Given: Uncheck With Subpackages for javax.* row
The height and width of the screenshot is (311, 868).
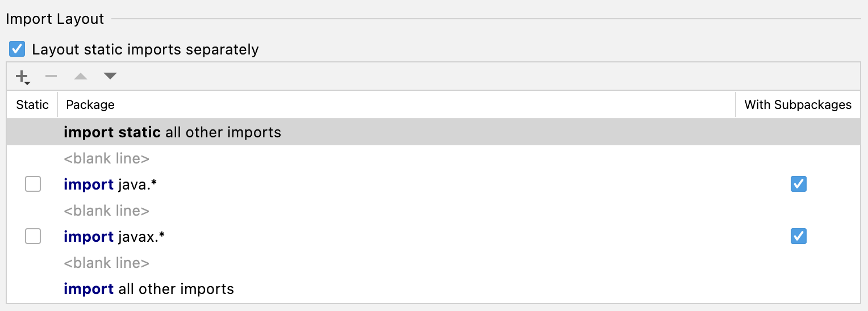Looking at the screenshot, I should pyautogui.click(x=798, y=237).
